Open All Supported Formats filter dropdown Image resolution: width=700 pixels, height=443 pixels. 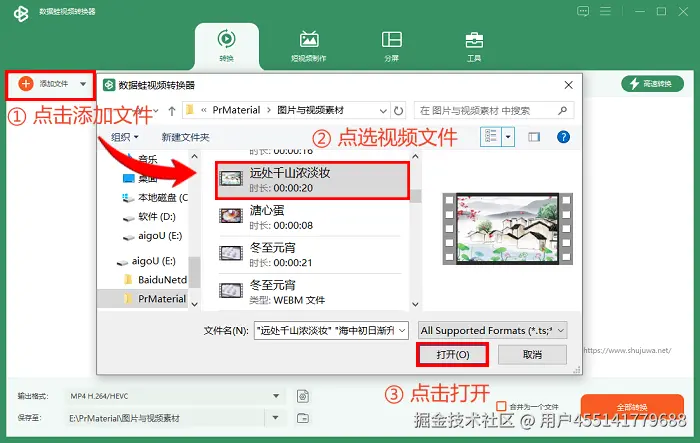coord(492,330)
